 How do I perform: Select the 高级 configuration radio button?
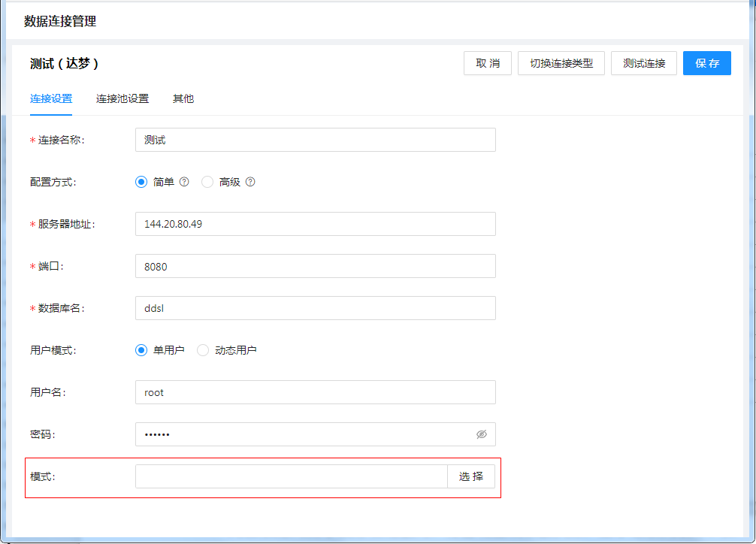(207, 182)
